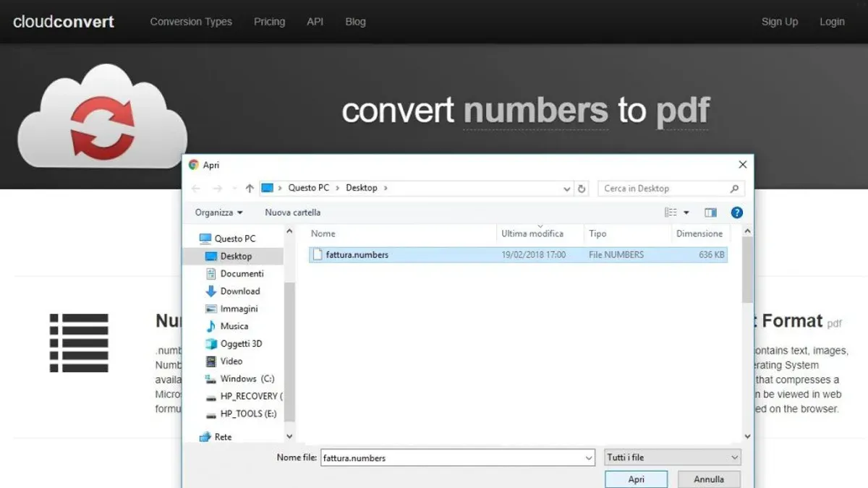Viewport: 868px width, 488px height.
Task: Click the forward arrow in Apri dialog
Action: [x=217, y=188]
